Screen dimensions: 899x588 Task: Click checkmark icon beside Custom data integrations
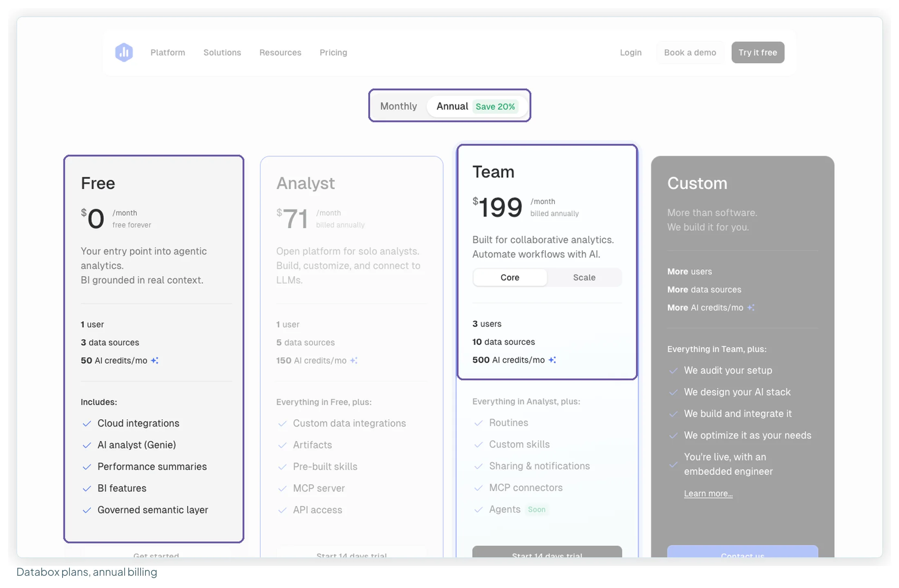coord(282,423)
